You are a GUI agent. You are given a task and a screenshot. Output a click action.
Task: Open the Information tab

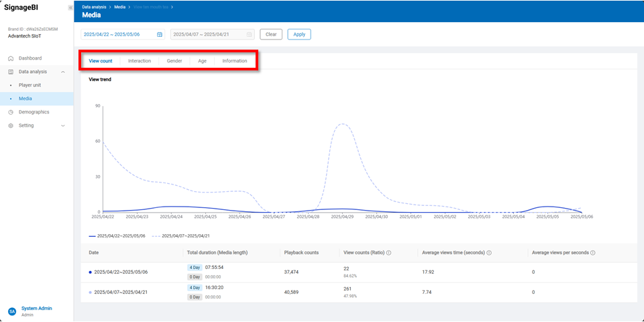[x=235, y=61]
